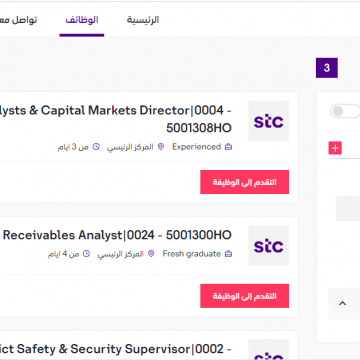Click briefcase icon next to Experienced
Screen dimensions: 360x360
click(x=228, y=147)
